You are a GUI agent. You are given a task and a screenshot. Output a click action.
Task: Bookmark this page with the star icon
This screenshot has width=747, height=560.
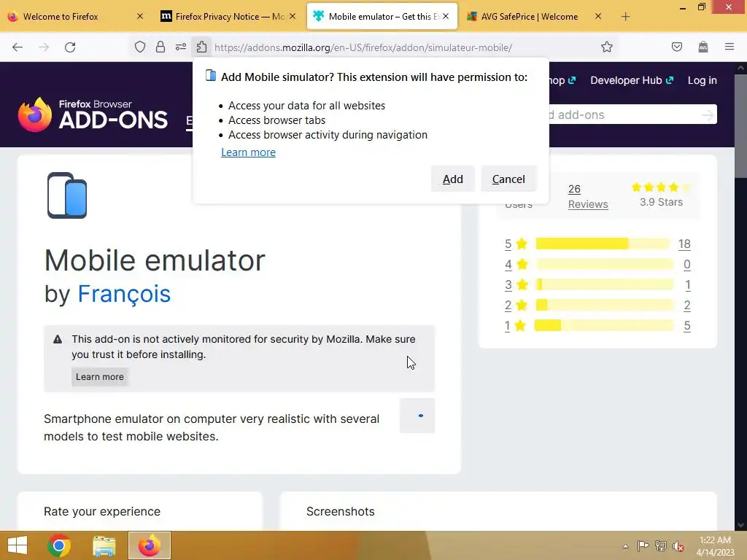tap(606, 47)
